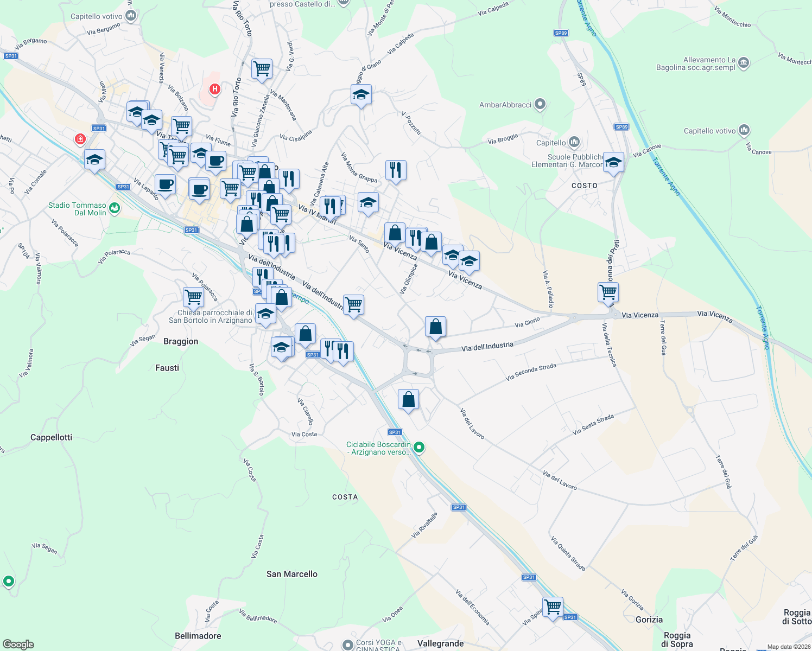Click the supermarket cart icon near Gorizia
This screenshot has height=651, width=812.
pyautogui.click(x=553, y=607)
